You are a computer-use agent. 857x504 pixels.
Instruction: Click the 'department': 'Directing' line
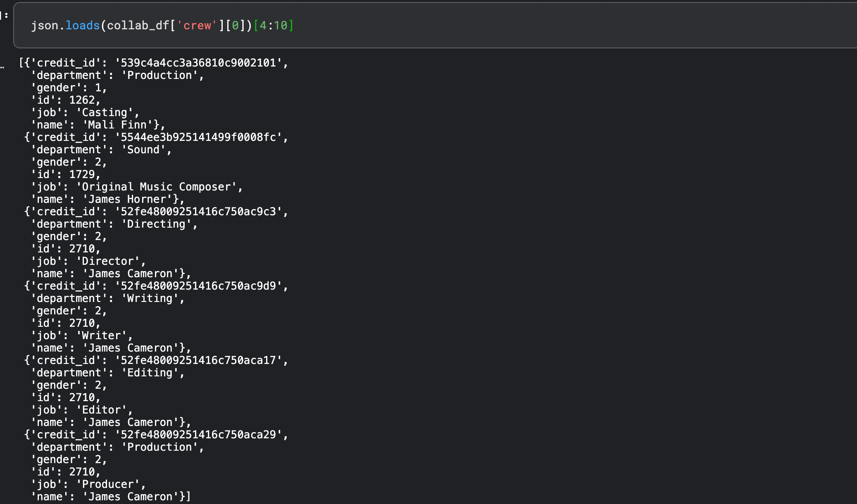(114, 224)
